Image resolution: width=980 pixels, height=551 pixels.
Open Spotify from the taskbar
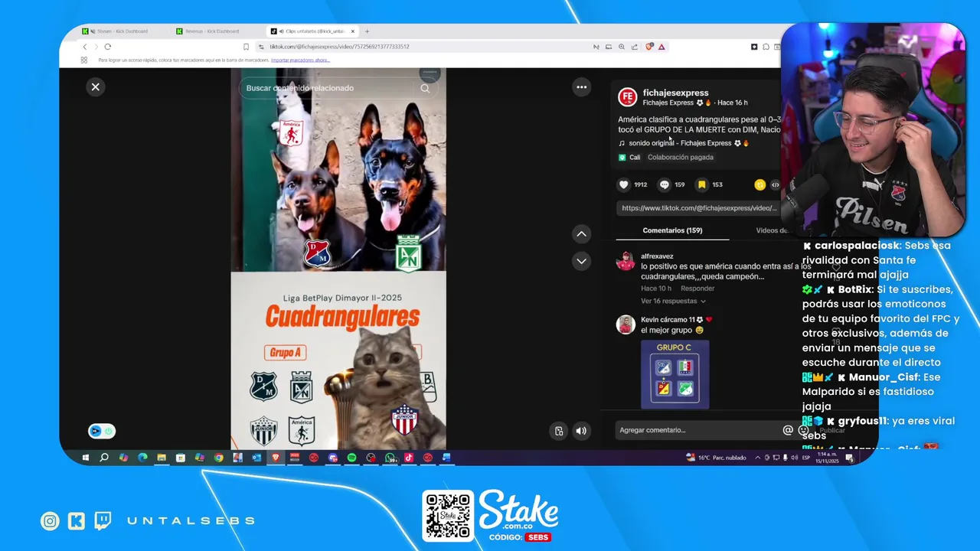pyautogui.click(x=351, y=458)
